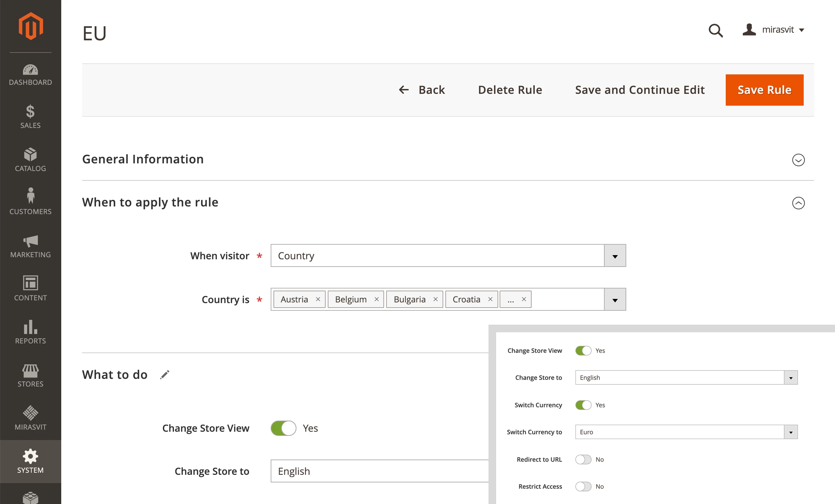Open the Catalog section
This screenshot has width=835, height=504.
(x=31, y=160)
